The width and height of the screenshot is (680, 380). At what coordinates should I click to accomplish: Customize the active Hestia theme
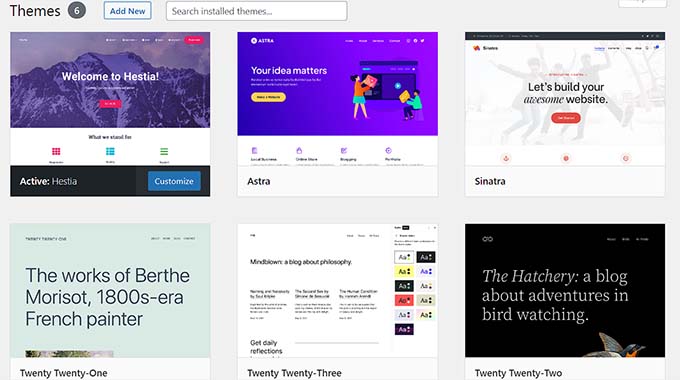174,181
